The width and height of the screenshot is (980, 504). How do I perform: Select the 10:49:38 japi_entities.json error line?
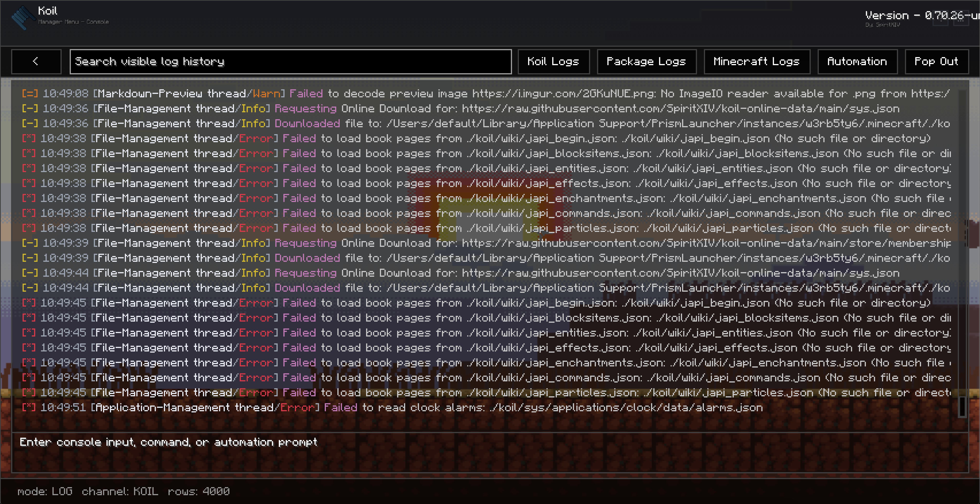point(486,168)
